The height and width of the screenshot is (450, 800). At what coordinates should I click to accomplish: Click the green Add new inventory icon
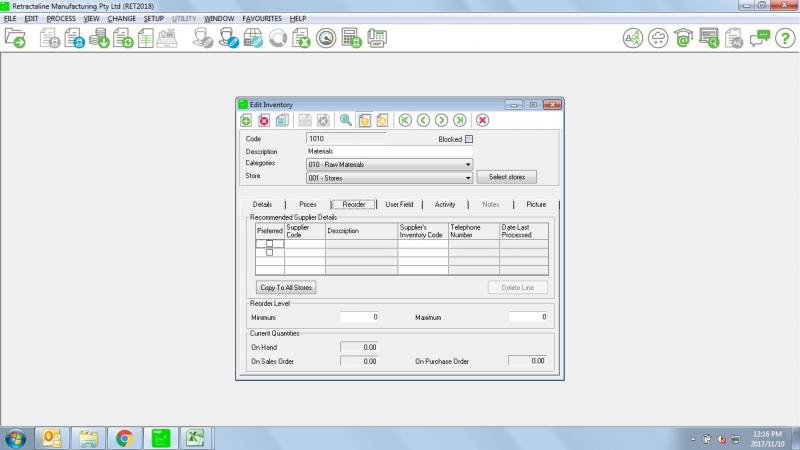click(x=246, y=120)
